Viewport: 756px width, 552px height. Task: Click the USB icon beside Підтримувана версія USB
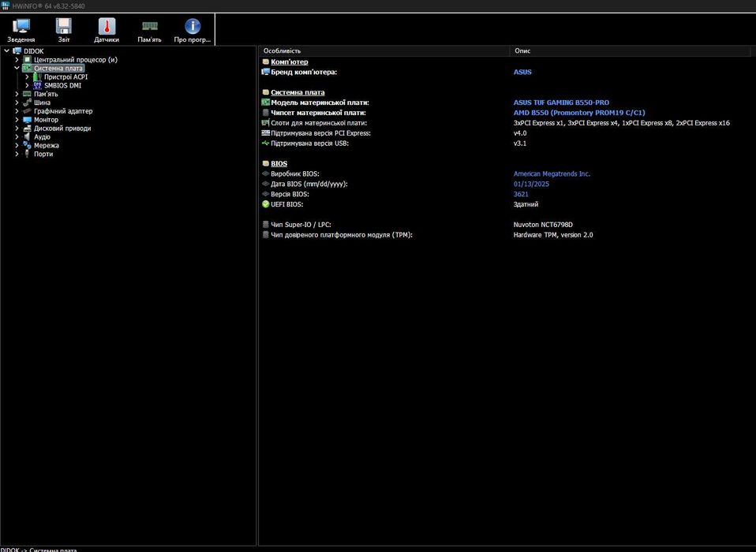click(x=265, y=143)
